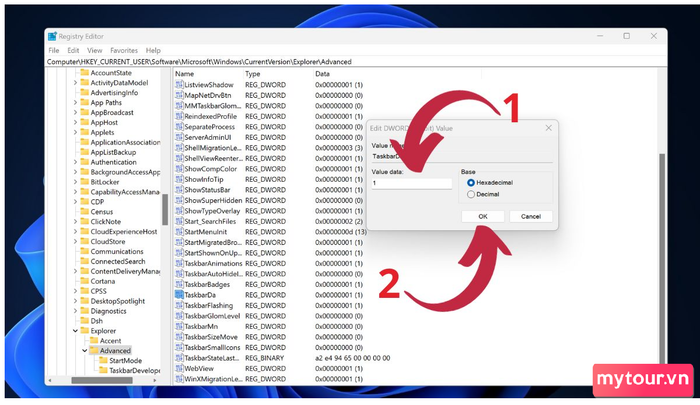The image size is (700, 405).
Task: Expand the App Paths key
Action: (75, 103)
